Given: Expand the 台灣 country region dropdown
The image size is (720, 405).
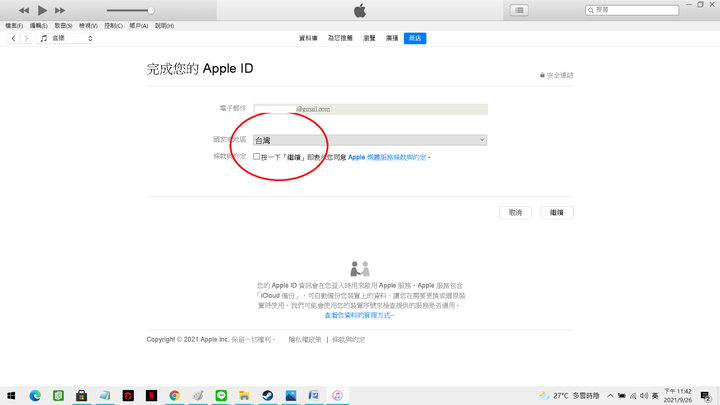Looking at the screenshot, I should tap(370, 140).
